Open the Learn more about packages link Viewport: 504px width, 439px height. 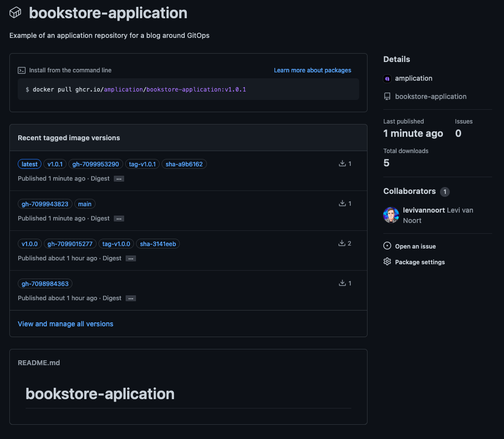pos(312,70)
